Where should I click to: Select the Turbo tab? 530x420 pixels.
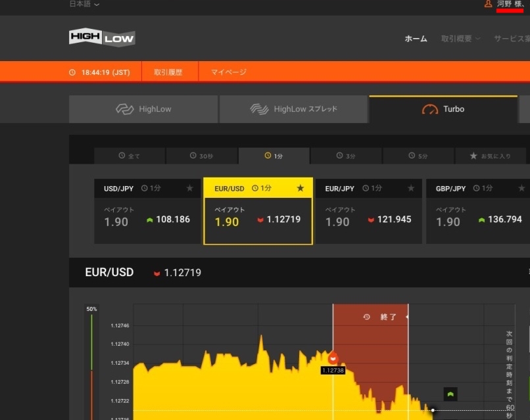point(443,109)
